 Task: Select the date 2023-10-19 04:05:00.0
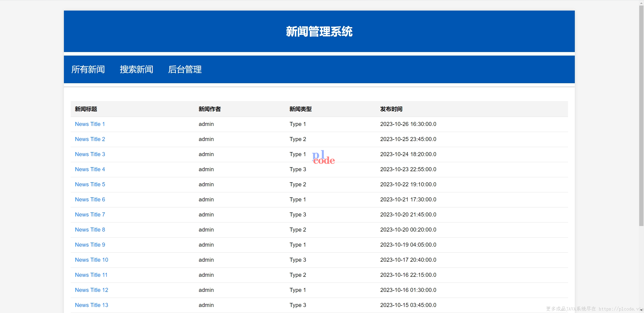click(408, 245)
